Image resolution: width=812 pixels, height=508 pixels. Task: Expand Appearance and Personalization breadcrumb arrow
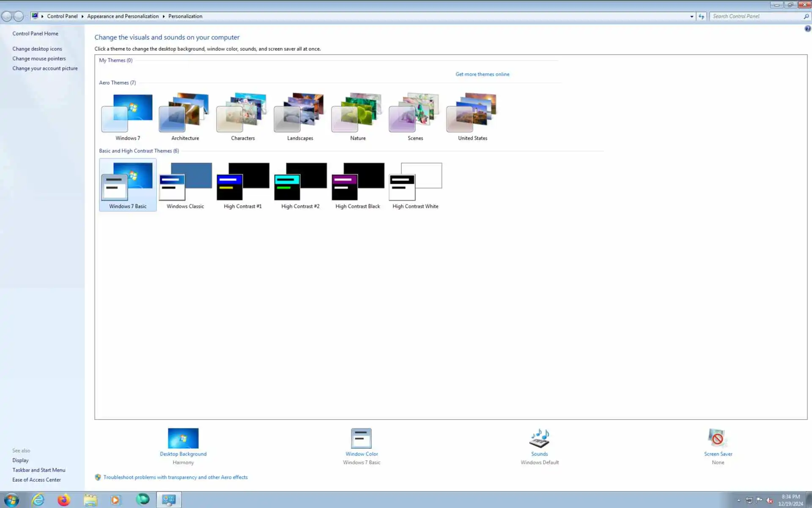(164, 17)
